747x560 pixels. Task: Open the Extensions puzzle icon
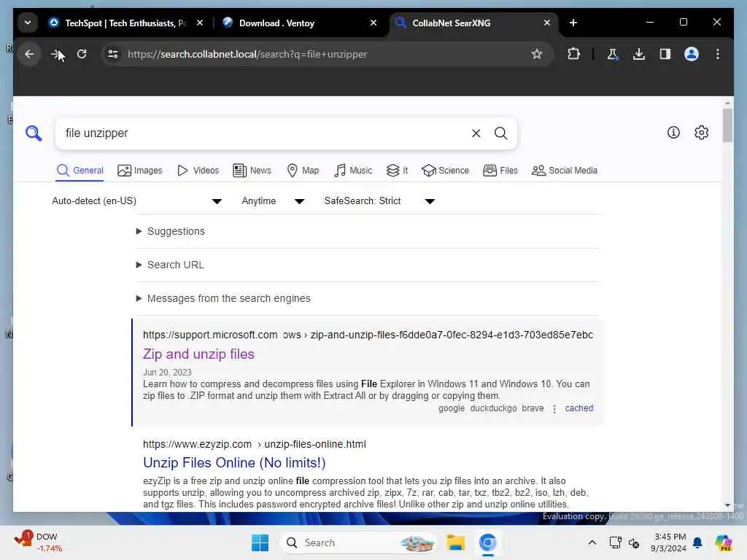click(573, 54)
